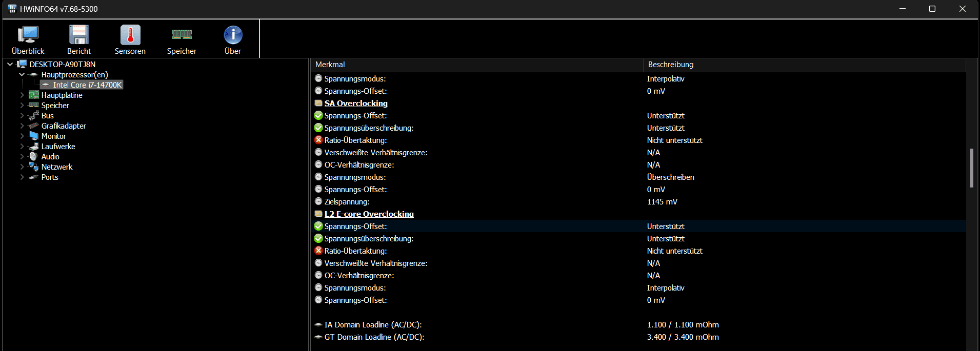Open the Sensoren monitoring window

(x=130, y=39)
